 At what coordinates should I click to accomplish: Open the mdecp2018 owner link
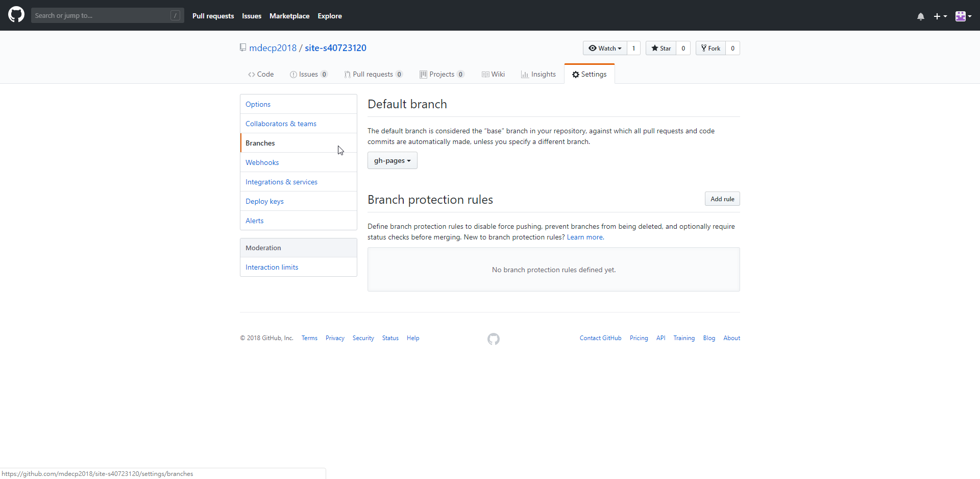point(273,48)
